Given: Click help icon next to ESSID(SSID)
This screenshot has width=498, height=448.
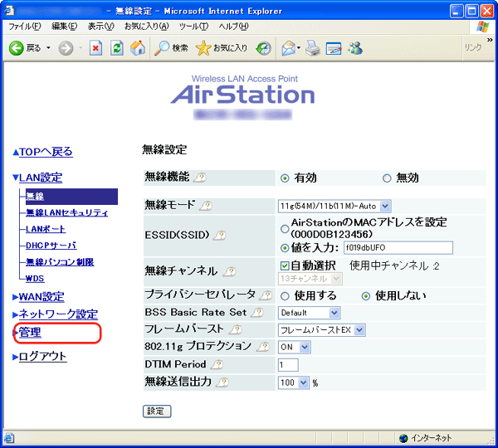Looking at the screenshot, I should [219, 236].
